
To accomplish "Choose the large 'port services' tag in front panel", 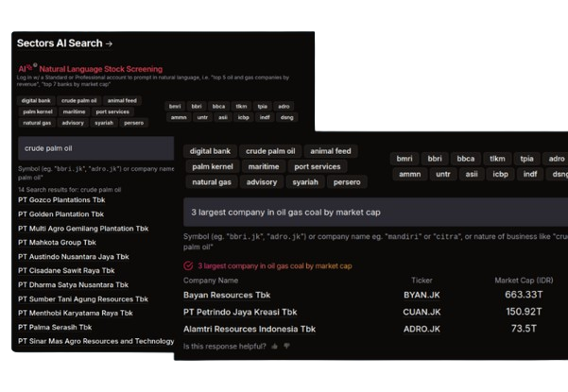I will [318, 167].
